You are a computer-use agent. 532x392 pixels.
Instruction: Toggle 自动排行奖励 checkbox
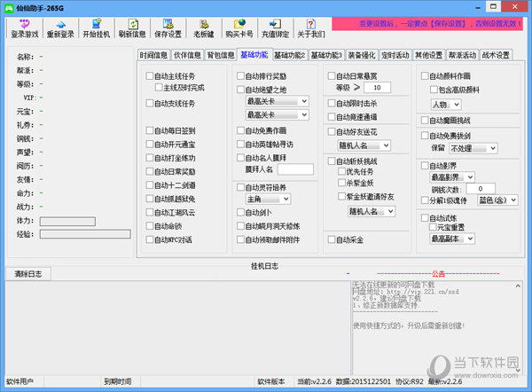240,75
